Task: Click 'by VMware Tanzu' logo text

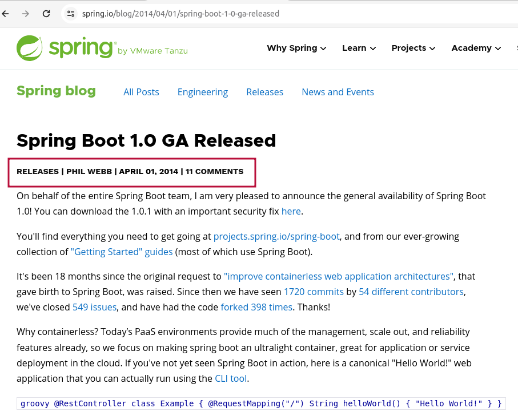Action: (152, 51)
